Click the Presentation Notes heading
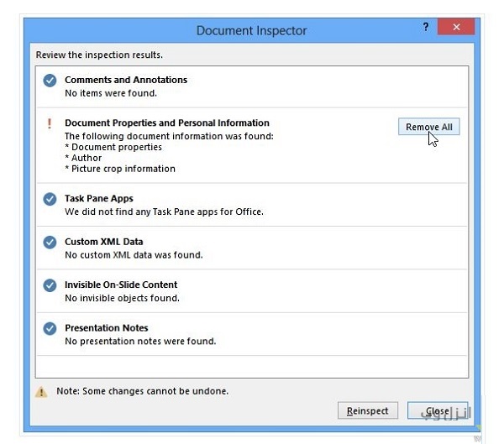Image resolution: width=504 pixels, height=444 pixels. click(x=106, y=327)
